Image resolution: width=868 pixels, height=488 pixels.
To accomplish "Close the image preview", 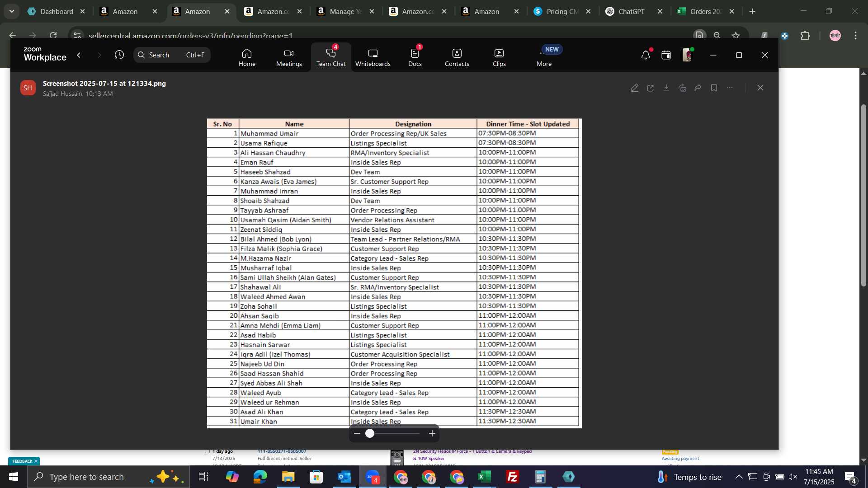I will pos(760,88).
